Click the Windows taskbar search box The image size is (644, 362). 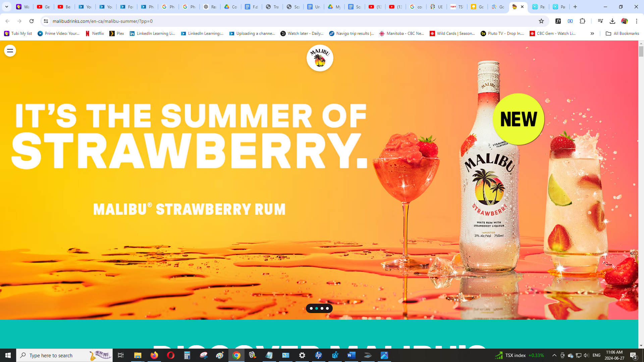tap(64, 355)
